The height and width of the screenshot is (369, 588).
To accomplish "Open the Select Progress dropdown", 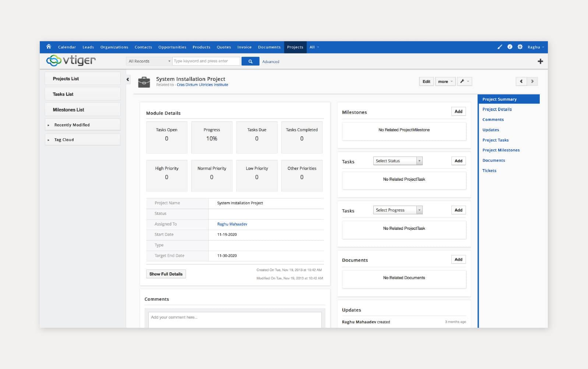I will click(x=397, y=210).
